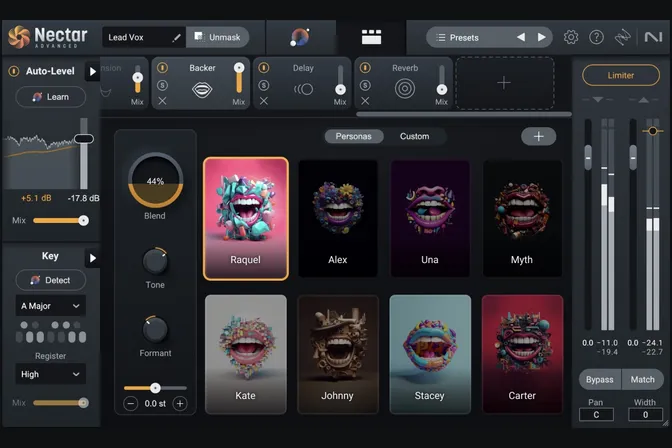Select the Carter persona
Image resolution: width=672 pixels, height=448 pixels.
[522, 354]
